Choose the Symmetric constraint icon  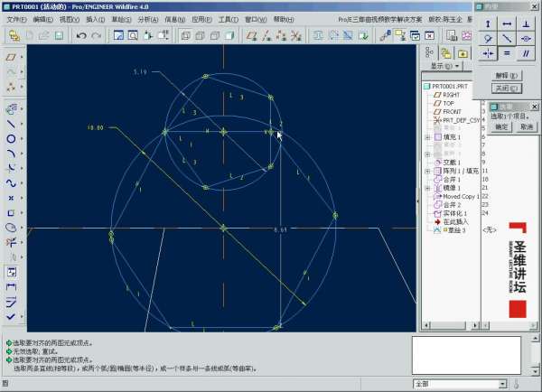tap(488, 53)
